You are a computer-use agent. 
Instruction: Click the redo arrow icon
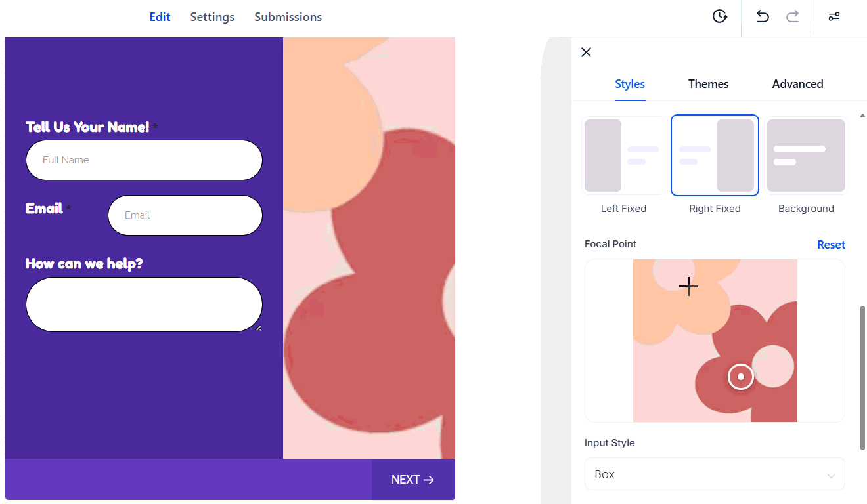[x=793, y=16]
